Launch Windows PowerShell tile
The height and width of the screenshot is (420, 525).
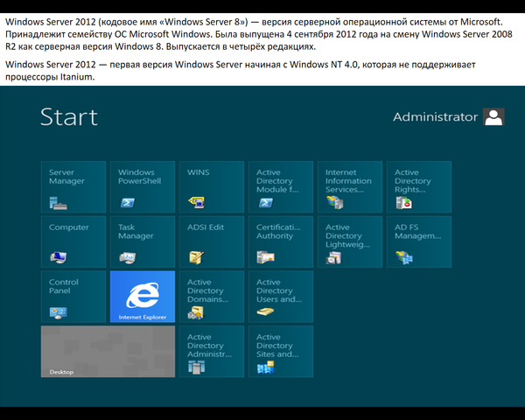[142, 187]
